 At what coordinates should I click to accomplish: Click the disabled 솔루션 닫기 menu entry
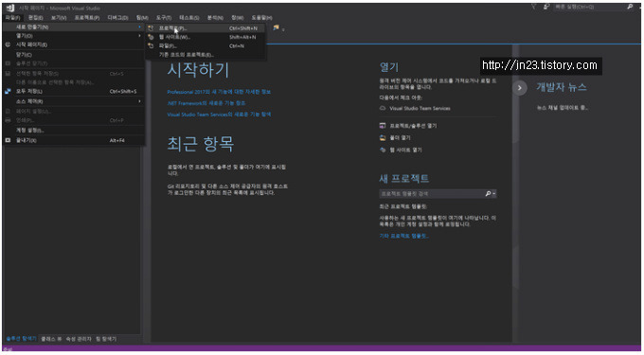tap(74, 63)
